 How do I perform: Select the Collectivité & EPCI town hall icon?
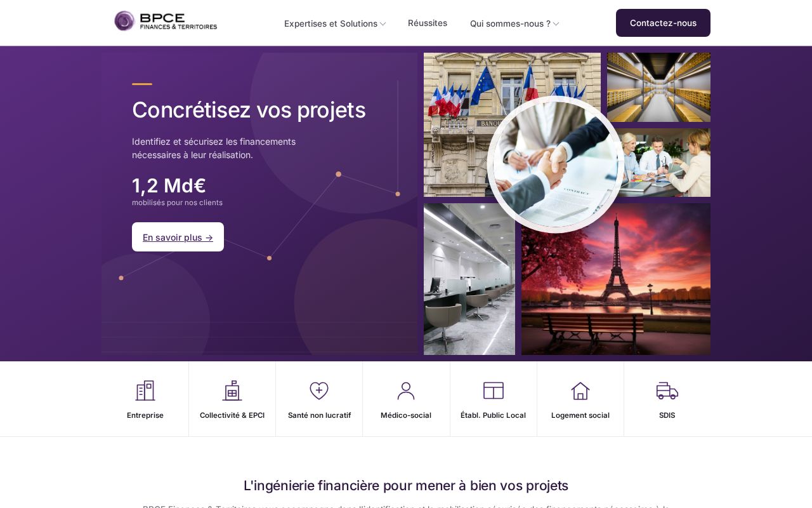[232, 391]
